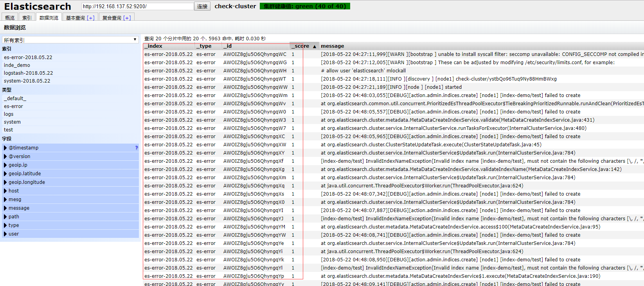Expand the type field filter

click(x=70, y=225)
